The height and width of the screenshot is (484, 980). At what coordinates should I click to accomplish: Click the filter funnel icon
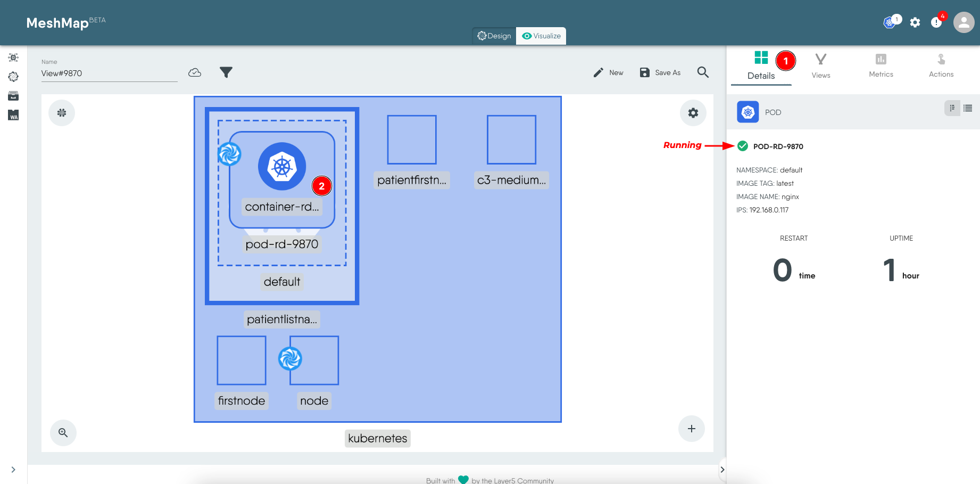[226, 72]
